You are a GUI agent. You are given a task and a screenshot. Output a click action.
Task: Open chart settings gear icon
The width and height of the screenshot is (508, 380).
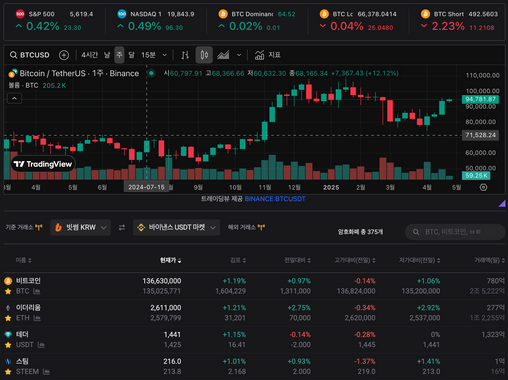[483, 187]
